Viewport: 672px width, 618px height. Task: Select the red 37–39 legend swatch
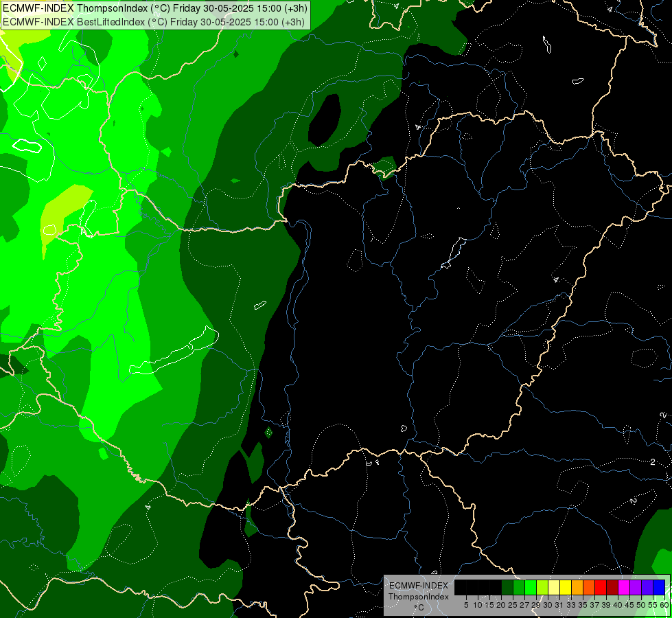click(x=601, y=588)
